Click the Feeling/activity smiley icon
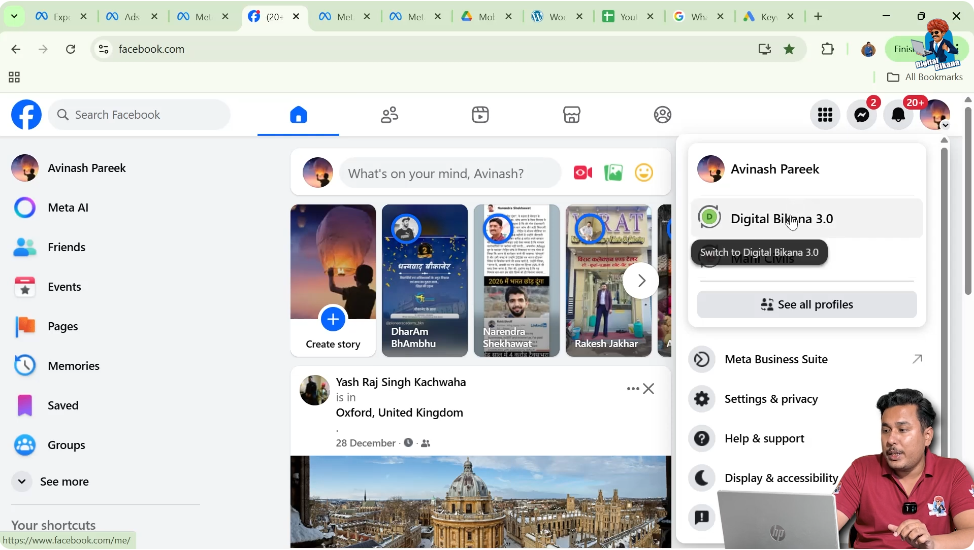Viewport: 974px width, 550px height. tap(644, 173)
